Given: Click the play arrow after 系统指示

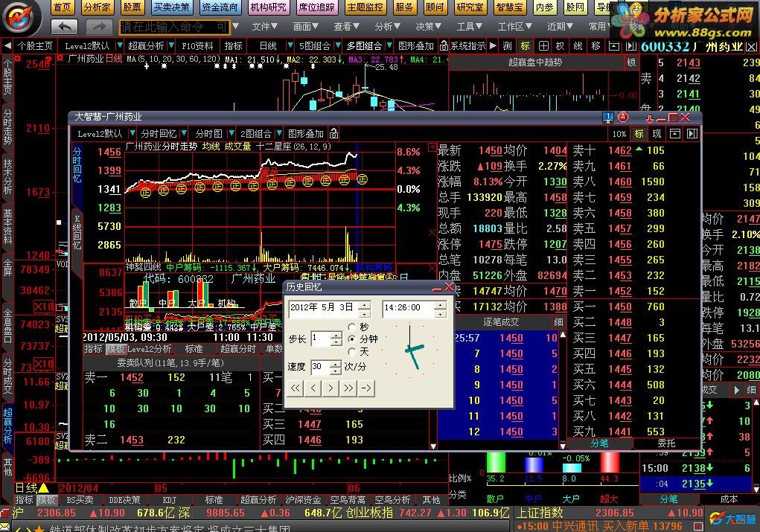Looking at the screenshot, I should pos(493,46).
